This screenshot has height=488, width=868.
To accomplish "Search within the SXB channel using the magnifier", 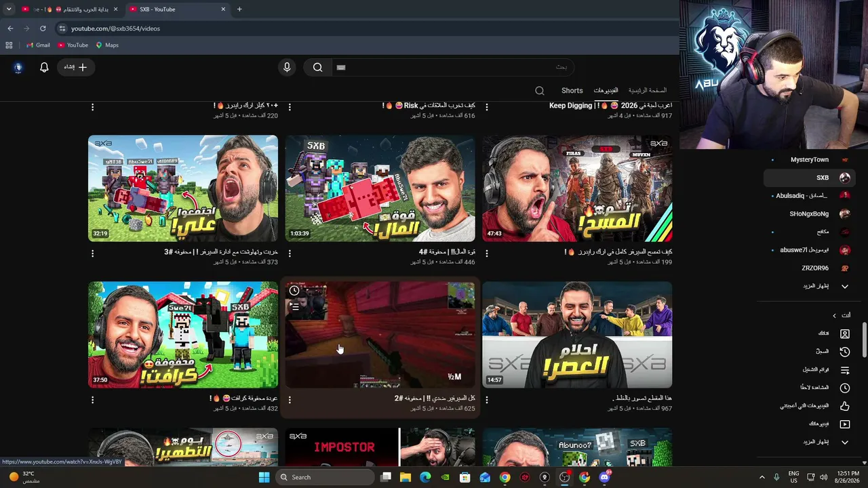I will click(x=539, y=91).
